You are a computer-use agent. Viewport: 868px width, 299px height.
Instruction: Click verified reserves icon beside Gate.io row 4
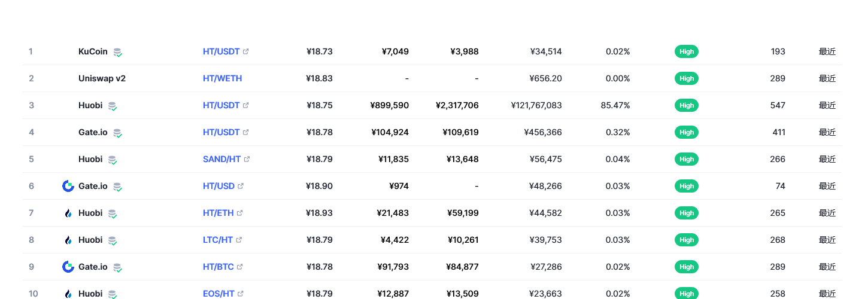[x=118, y=133]
